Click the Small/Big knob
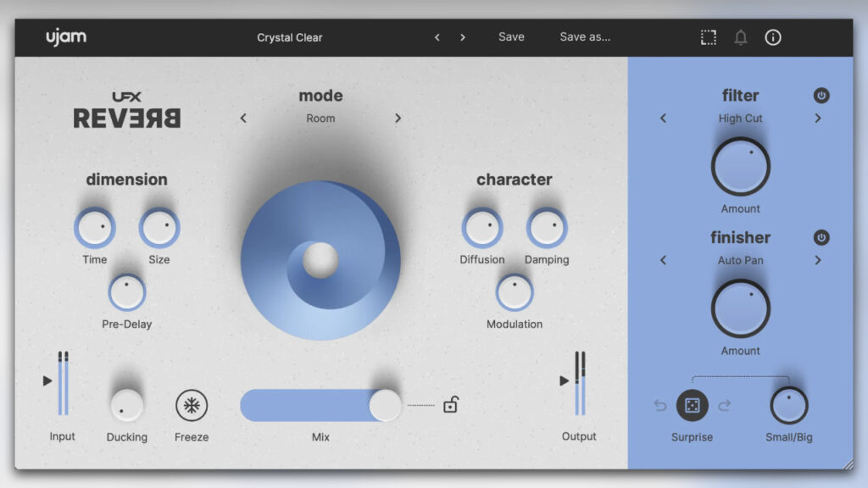868x488 pixels. pyautogui.click(x=789, y=406)
